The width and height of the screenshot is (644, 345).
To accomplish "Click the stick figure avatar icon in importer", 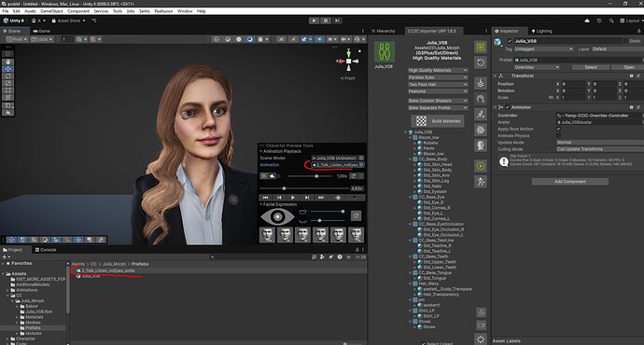I will tap(481, 181).
